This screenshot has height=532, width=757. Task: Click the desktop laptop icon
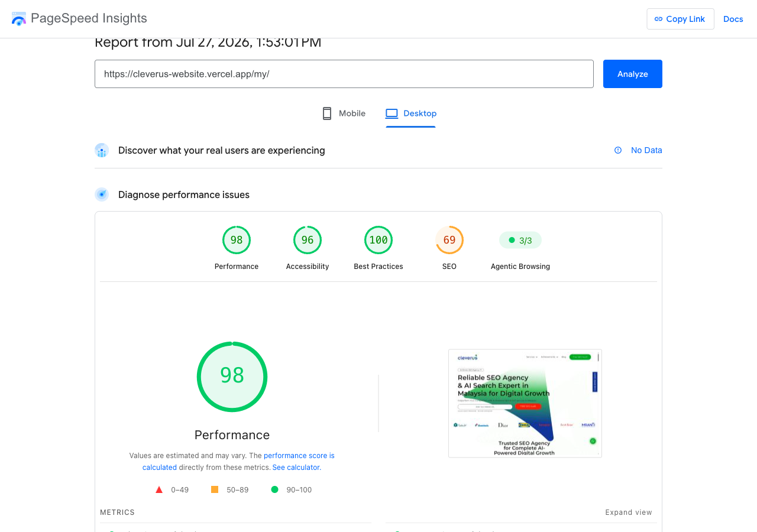[392, 113]
